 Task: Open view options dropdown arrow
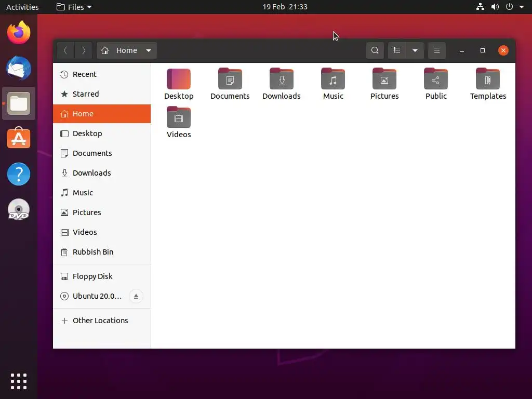click(415, 50)
